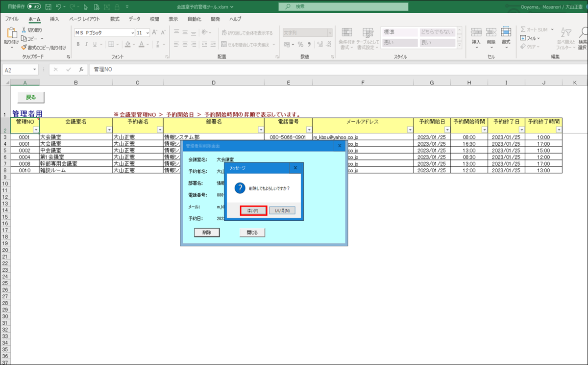Toggle Italic formatting
Screen dimensions: 588x365
tap(86, 44)
